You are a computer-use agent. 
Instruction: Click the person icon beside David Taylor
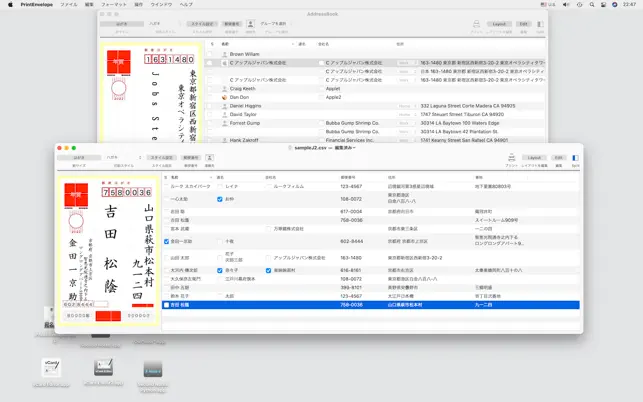pyautogui.click(x=224, y=114)
